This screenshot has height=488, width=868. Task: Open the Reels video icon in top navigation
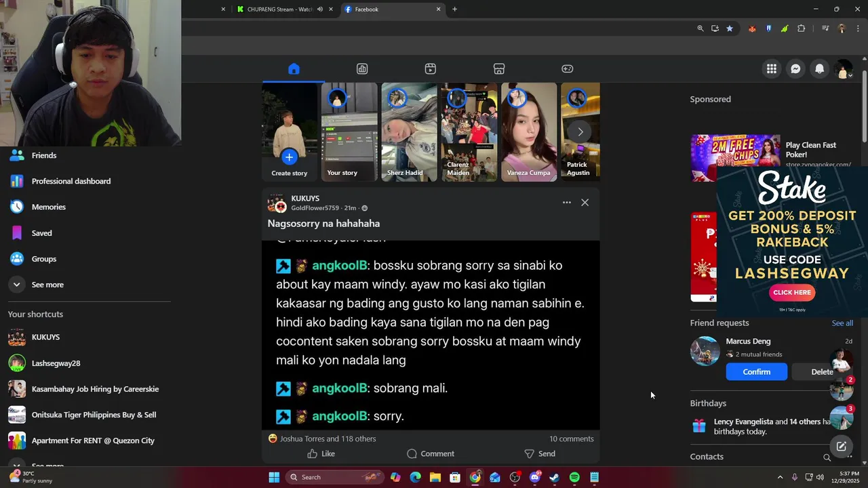click(x=431, y=68)
